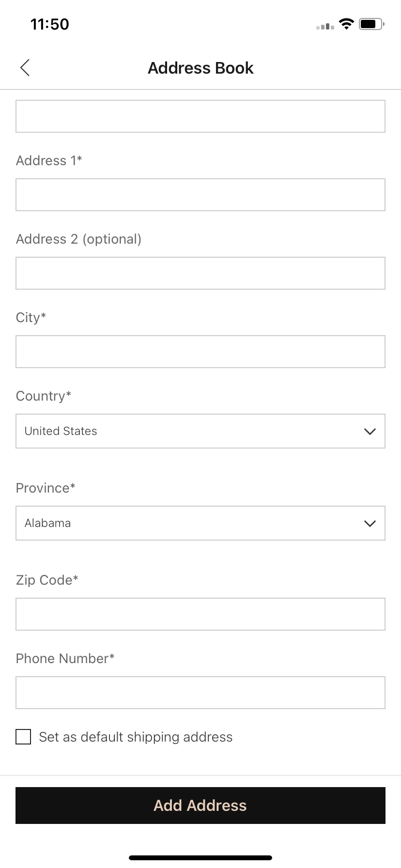Image resolution: width=401 pixels, height=868 pixels.
Task: Focus the Zip Code input field
Action: tap(200, 614)
